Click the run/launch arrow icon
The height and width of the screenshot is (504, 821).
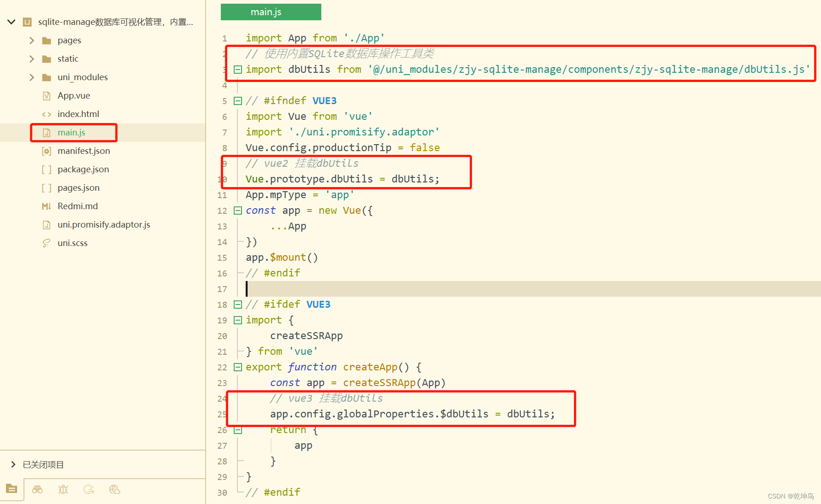pos(89,489)
